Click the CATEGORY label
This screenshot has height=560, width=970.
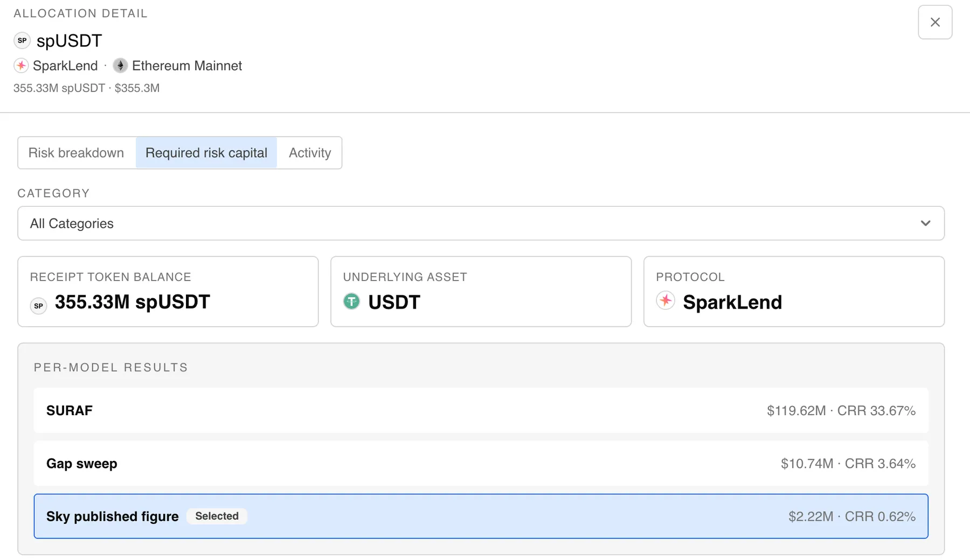53,193
